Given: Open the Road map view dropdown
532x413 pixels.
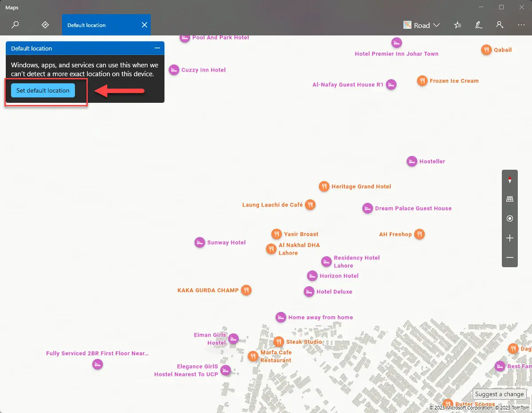Looking at the screenshot, I should 422,25.
